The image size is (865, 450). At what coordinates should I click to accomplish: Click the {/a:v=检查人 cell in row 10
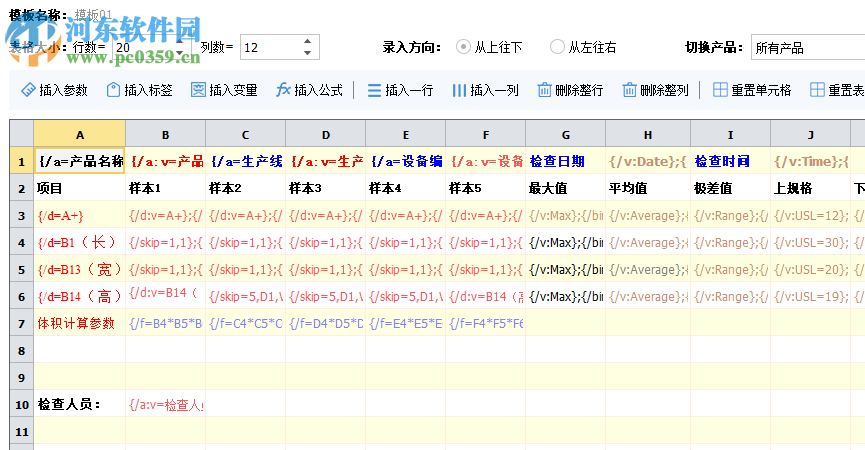pyautogui.click(x=165, y=404)
